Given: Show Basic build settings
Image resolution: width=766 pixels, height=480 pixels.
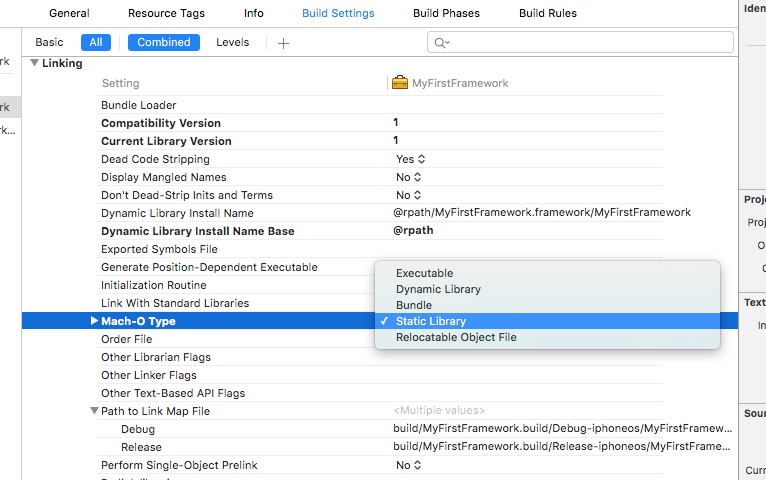Looking at the screenshot, I should tap(49, 42).
